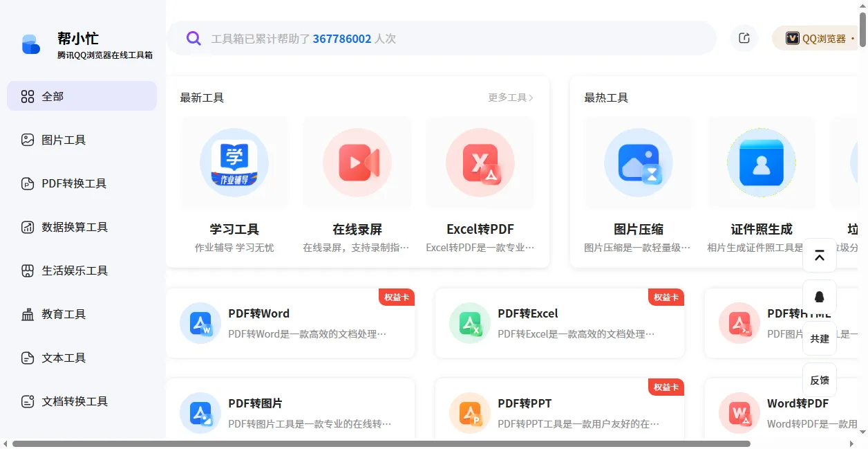Expand 更多工具 to see more tools

[510, 98]
